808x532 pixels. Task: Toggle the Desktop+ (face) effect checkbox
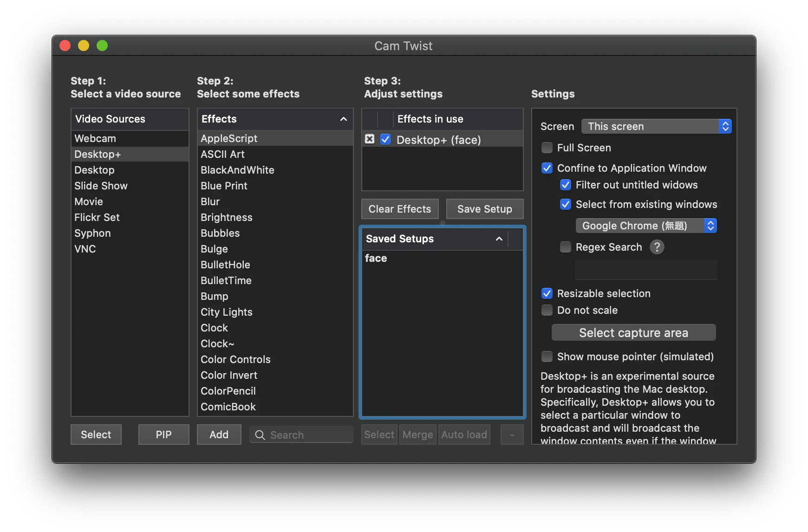click(x=385, y=139)
